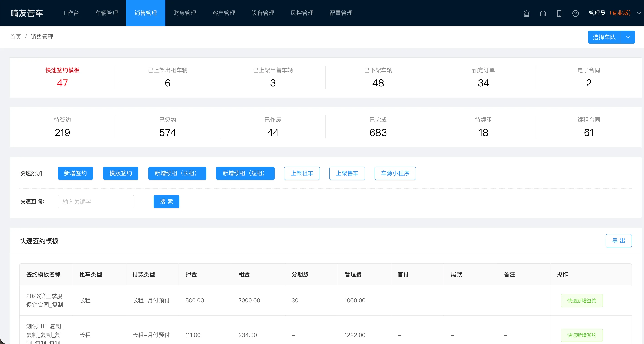Click the 新增签约 button
The height and width of the screenshot is (344, 644).
pyautogui.click(x=75, y=173)
